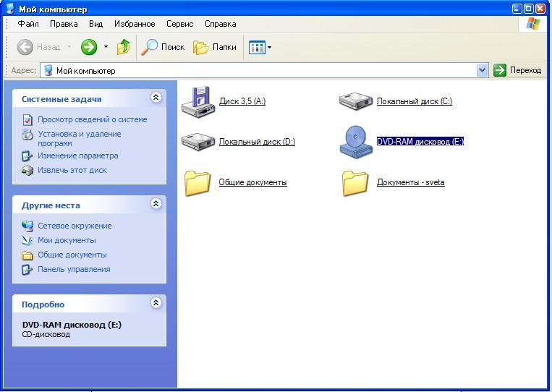
Task: Toggle the Folders (Папки) pane button
Action: point(215,47)
